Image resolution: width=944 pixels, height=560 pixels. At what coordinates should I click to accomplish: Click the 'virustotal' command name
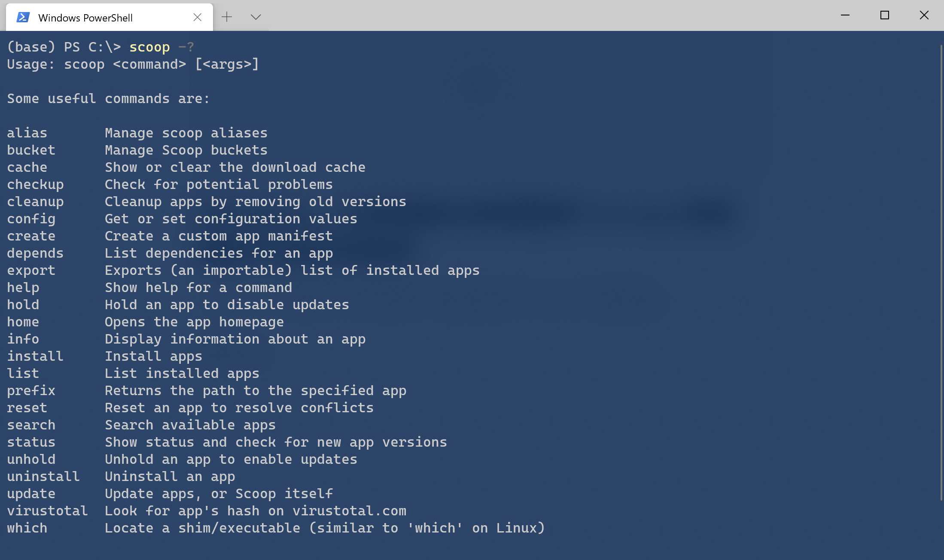click(47, 511)
